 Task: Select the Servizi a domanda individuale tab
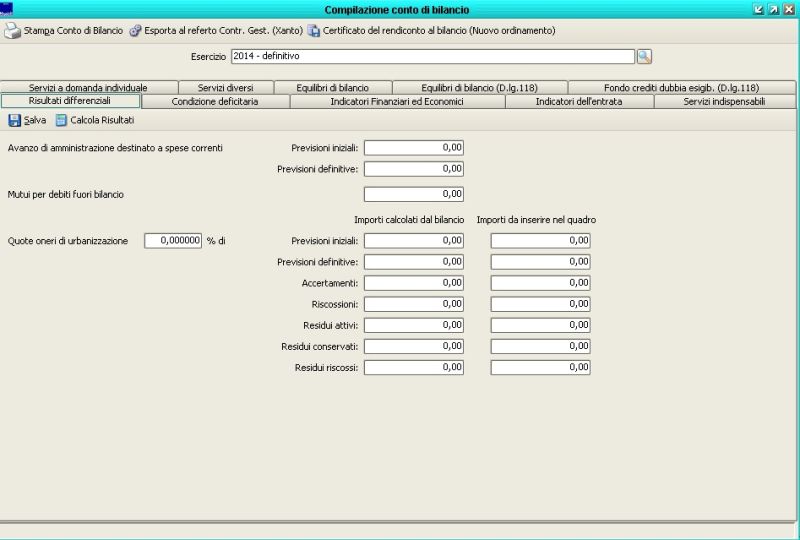point(88,88)
